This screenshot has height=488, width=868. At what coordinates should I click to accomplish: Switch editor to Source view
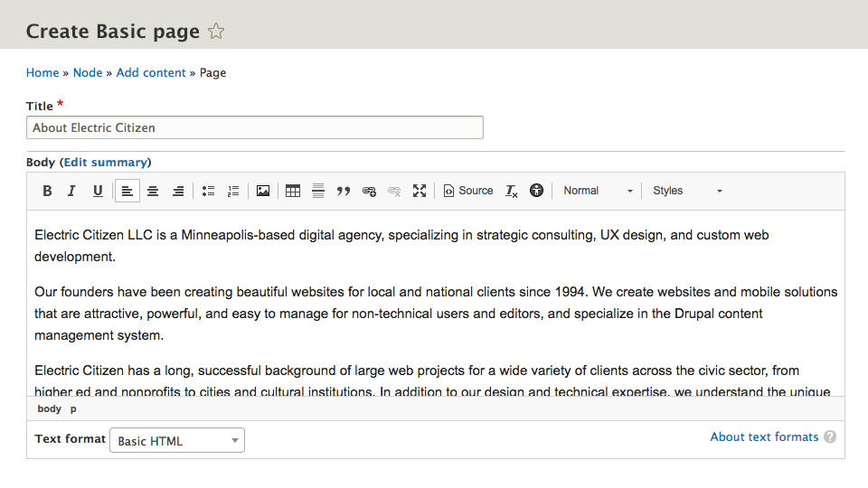pyautogui.click(x=468, y=191)
